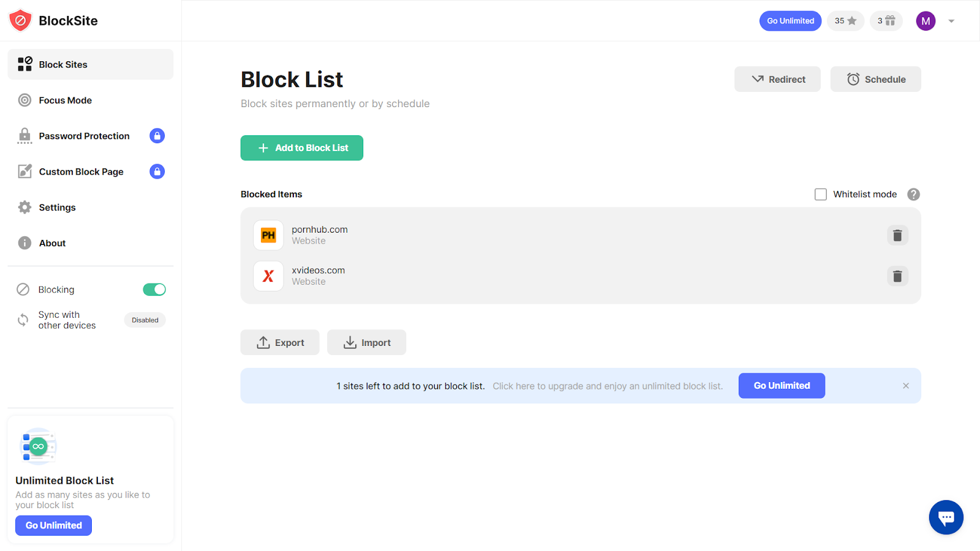Click the help question mark near Whitelist mode
This screenshot has height=551, width=980.
click(913, 194)
